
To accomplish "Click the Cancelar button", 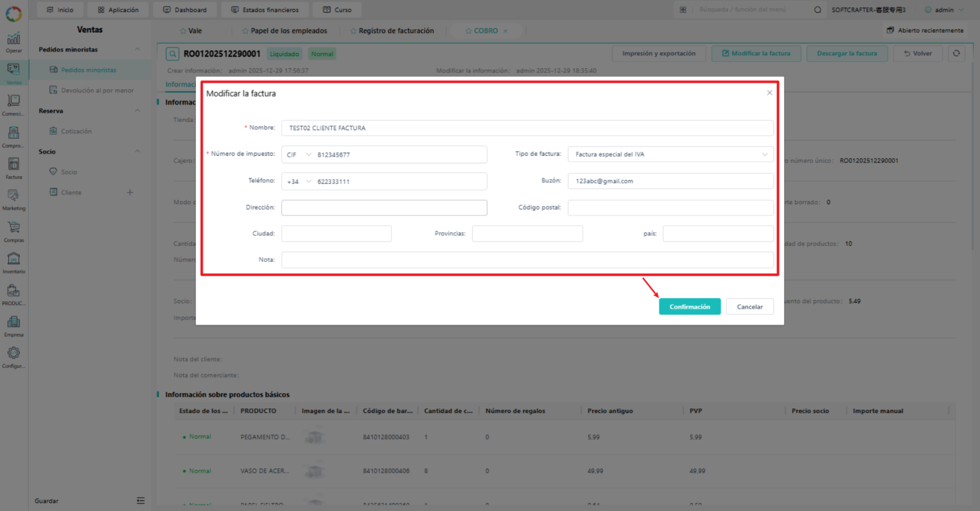I will (750, 307).
